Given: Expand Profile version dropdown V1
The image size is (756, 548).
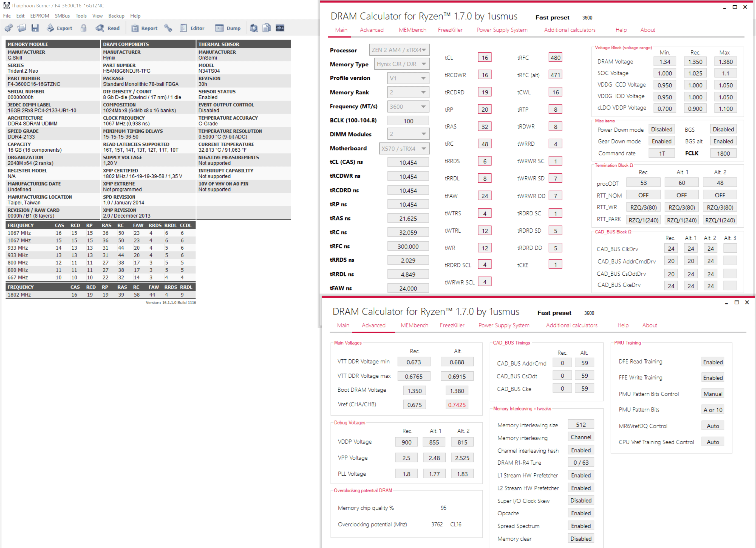Looking at the screenshot, I should click(x=408, y=78).
